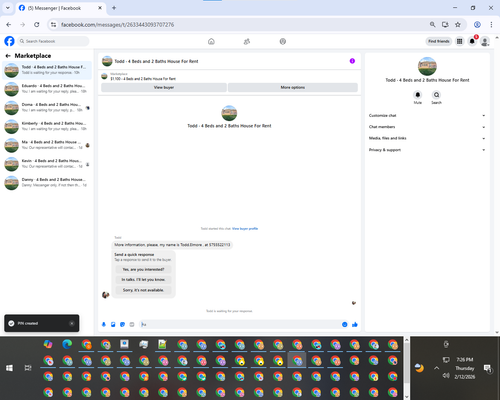Click the View buyer button
This screenshot has width=500, height=400.
pos(164,87)
